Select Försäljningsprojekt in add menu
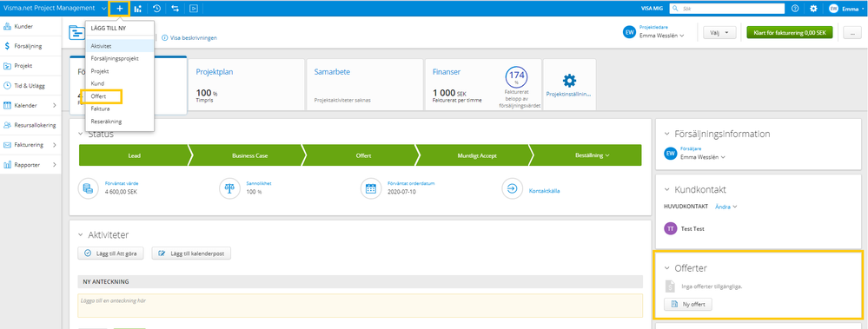The width and height of the screenshot is (868, 329). point(120,58)
